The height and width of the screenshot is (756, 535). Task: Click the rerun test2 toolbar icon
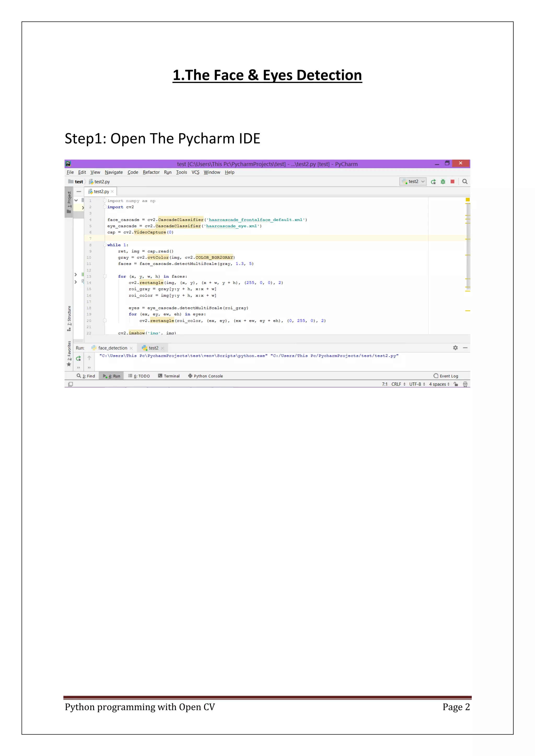(x=433, y=182)
